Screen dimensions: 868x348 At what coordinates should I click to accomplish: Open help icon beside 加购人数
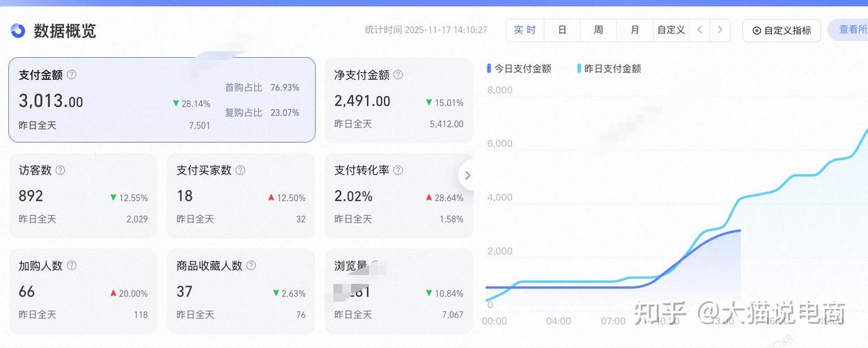point(71,265)
